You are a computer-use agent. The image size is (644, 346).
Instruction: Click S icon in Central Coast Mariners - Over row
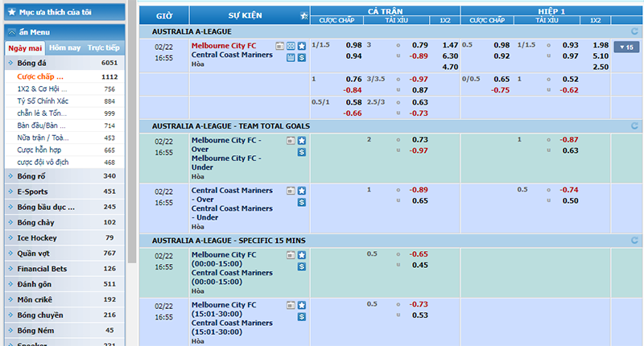tap(302, 202)
